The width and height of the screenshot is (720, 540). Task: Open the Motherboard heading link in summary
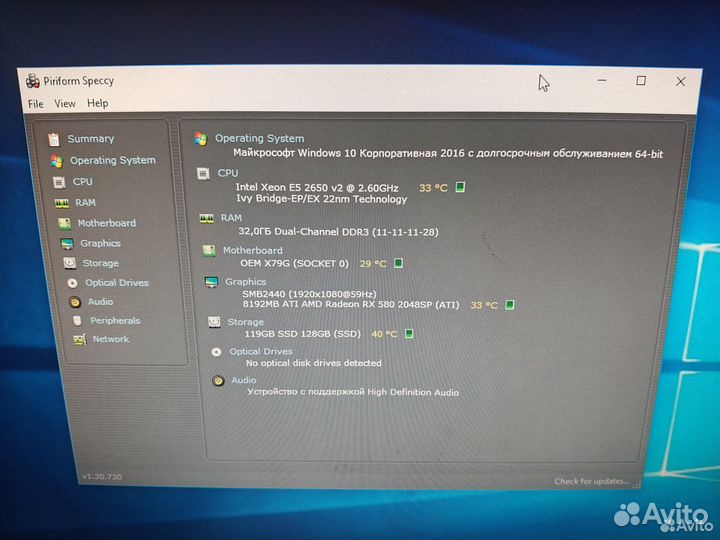point(253,250)
